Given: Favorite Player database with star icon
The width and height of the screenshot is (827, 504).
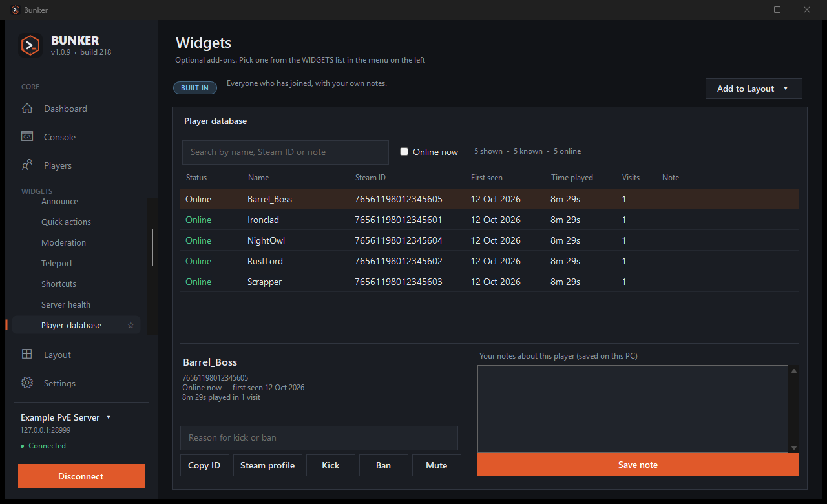Looking at the screenshot, I should (131, 325).
